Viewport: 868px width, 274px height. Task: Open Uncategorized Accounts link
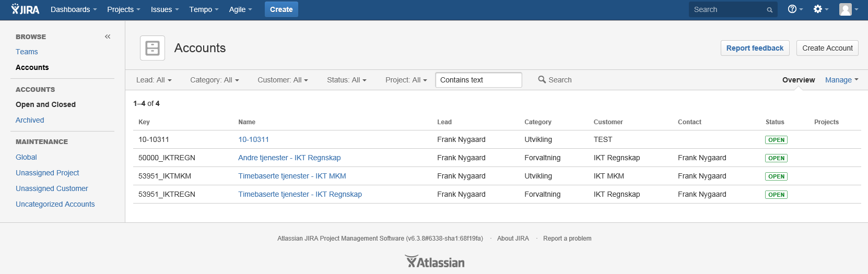(55, 204)
